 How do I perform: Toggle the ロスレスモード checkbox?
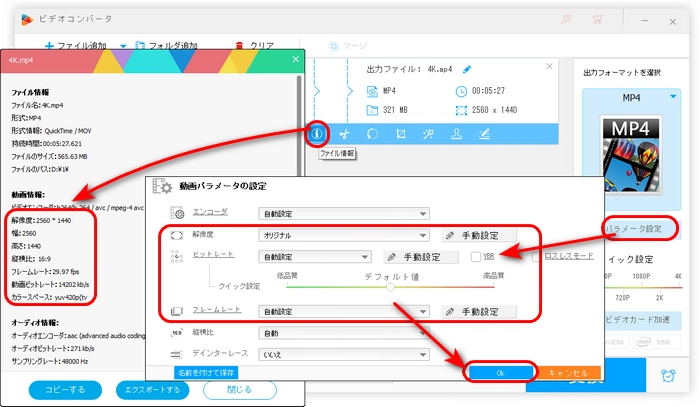pos(537,257)
